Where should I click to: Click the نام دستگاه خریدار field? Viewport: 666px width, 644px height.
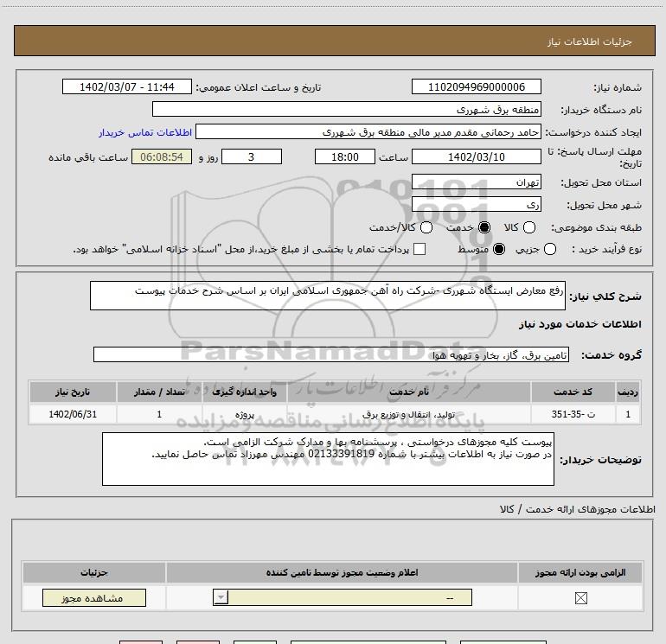point(347,110)
